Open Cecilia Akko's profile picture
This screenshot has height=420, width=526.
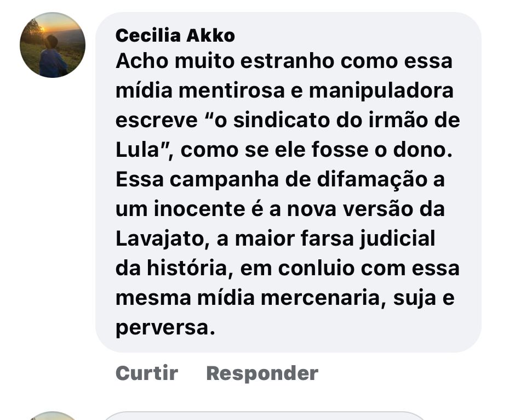point(53,45)
